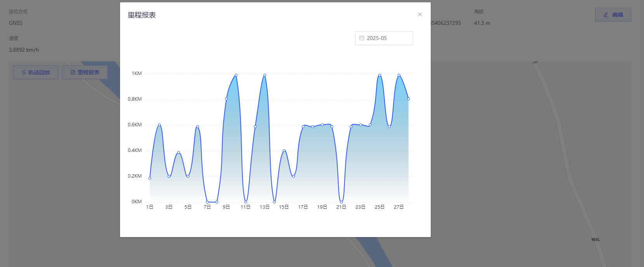
Task: Click the pencil icon in the 编辑 button
Action: (x=606, y=15)
